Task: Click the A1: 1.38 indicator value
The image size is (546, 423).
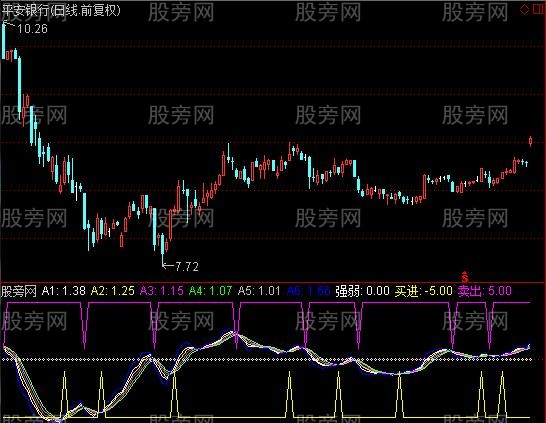Action: [x=63, y=291]
